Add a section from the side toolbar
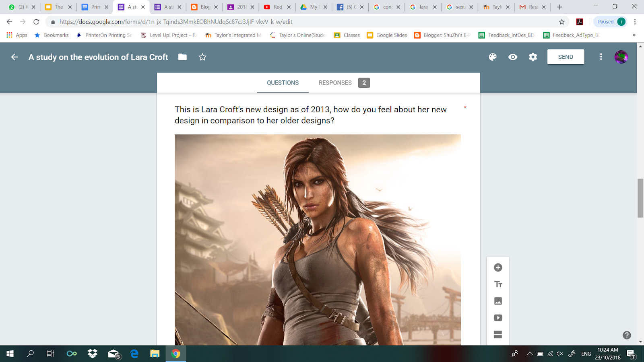Image resolution: width=644 pixels, height=362 pixels. [x=498, y=335]
